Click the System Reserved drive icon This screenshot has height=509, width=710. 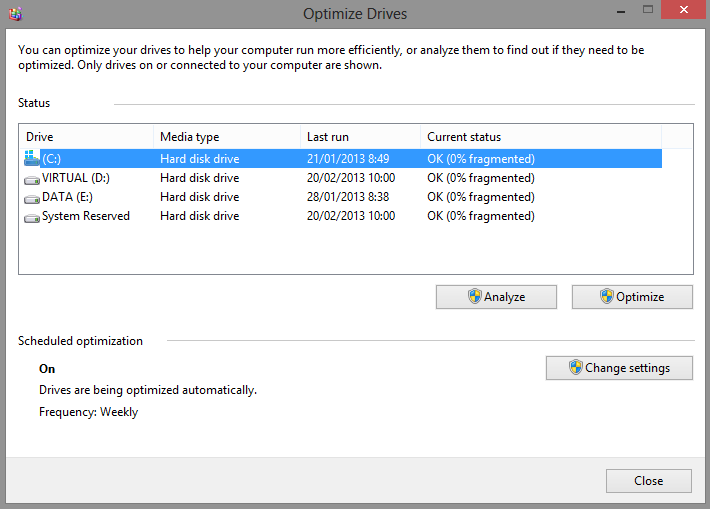[32, 218]
